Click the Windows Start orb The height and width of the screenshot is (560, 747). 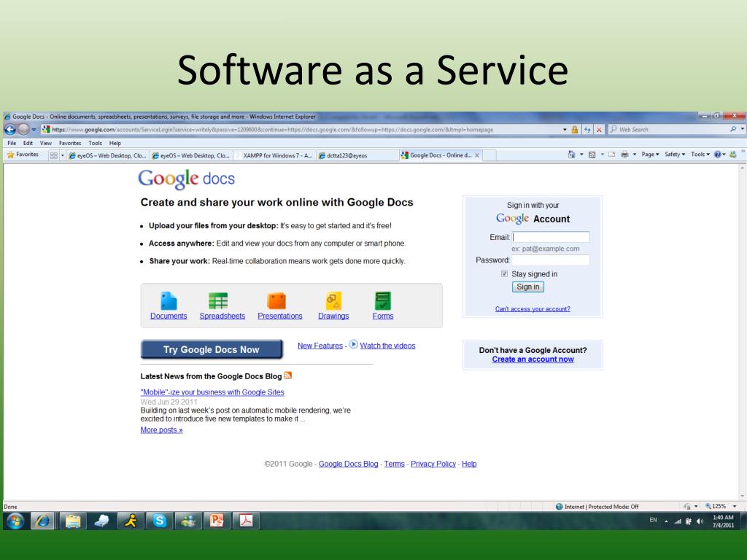click(x=15, y=521)
